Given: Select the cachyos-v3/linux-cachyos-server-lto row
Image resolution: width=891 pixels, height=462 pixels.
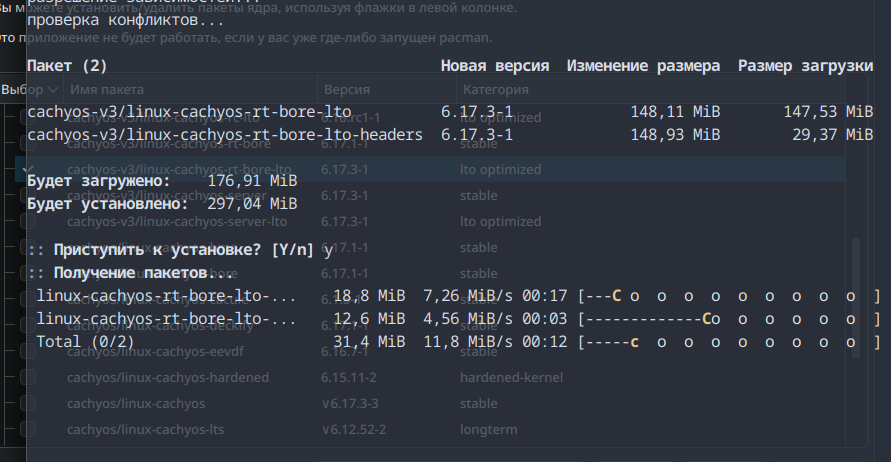Looking at the screenshot, I should pos(177,222).
